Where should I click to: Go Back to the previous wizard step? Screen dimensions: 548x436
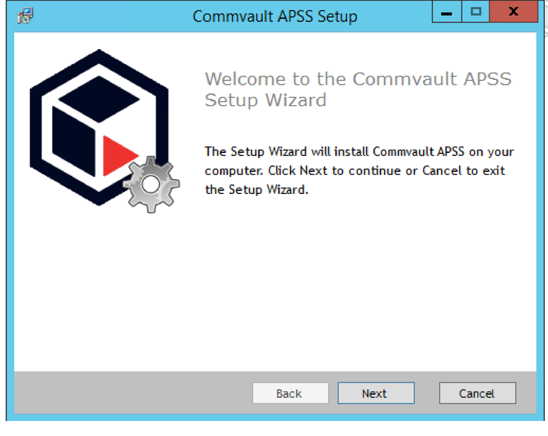pos(290,393)
